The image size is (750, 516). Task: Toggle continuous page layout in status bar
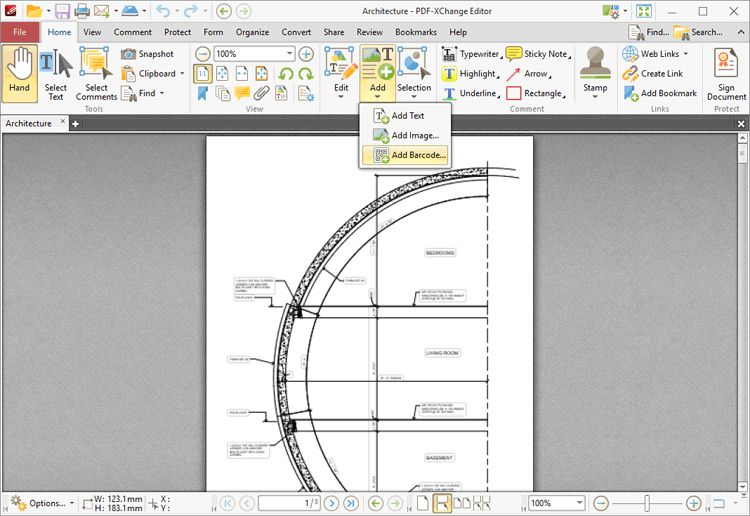tap(441, 503)
